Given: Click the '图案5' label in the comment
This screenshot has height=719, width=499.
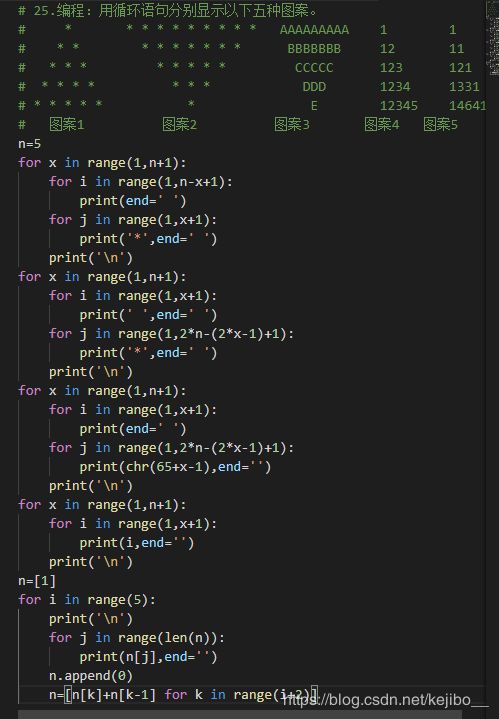Looking at the screenshot, I should [440, 124].
